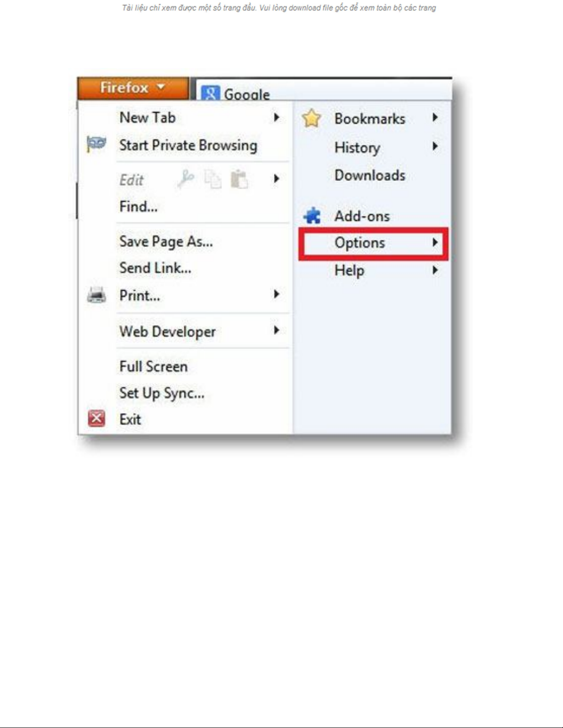Click the Paste clipboard icon

click(x=239, y=179)
